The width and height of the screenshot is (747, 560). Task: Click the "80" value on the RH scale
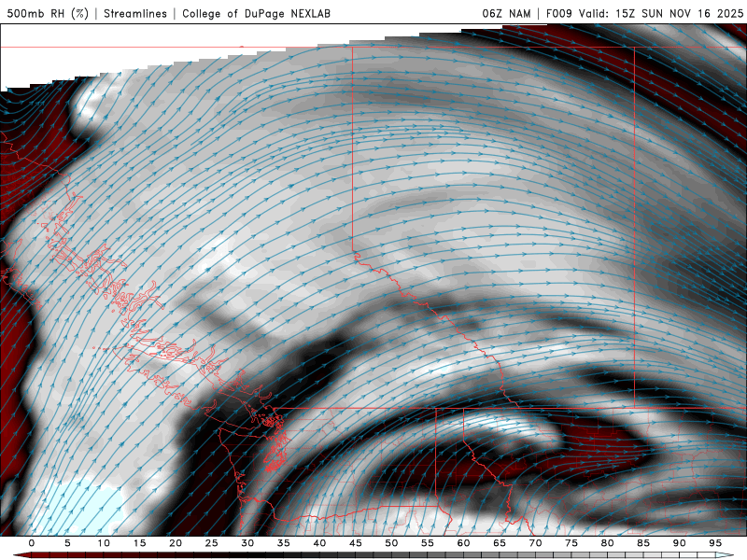coord(607,543)
